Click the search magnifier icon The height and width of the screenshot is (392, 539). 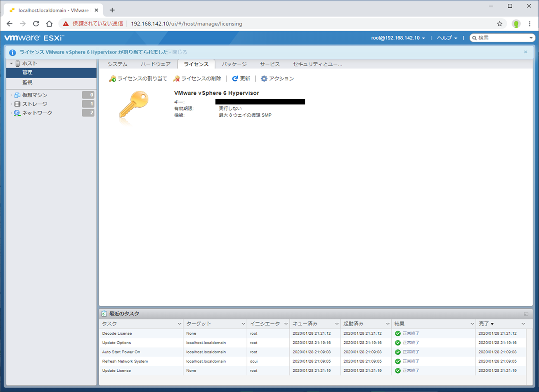[x=475, y=38]
